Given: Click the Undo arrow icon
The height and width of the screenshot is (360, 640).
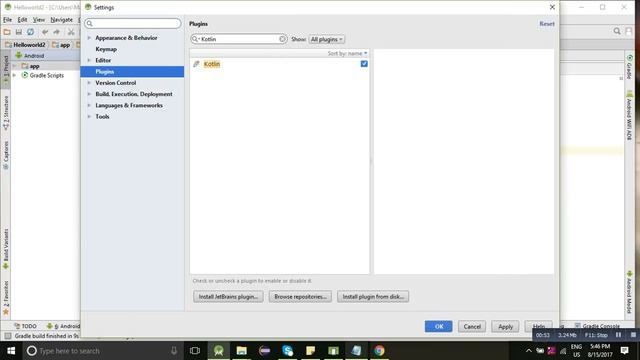Looking at the screenshot, I should pyautogui.click(x=45, y=32).
